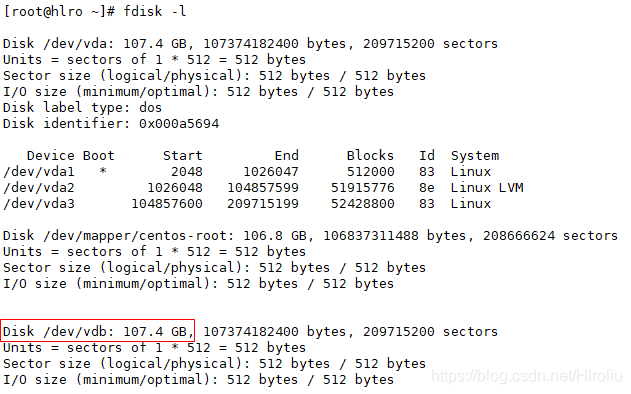Click the /dev/mapper/centos-root disk line
Screen dimensions: 631x394
coord(310,236)
